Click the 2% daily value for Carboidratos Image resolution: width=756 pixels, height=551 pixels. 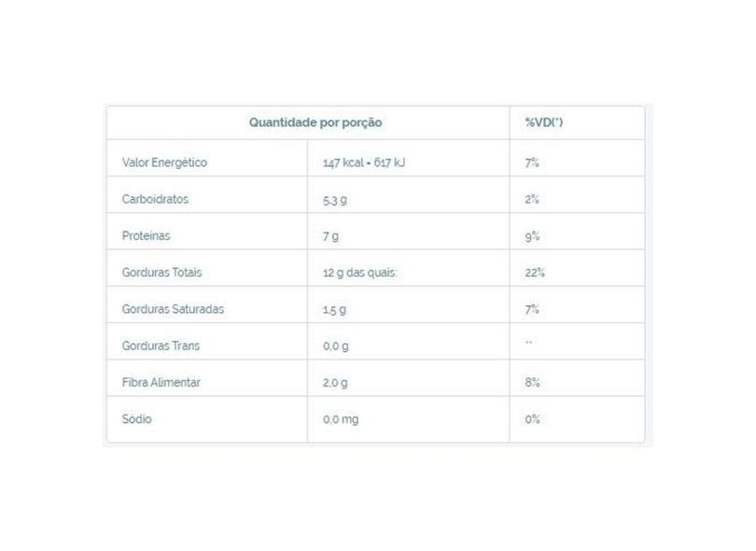(x=532, y=199)
